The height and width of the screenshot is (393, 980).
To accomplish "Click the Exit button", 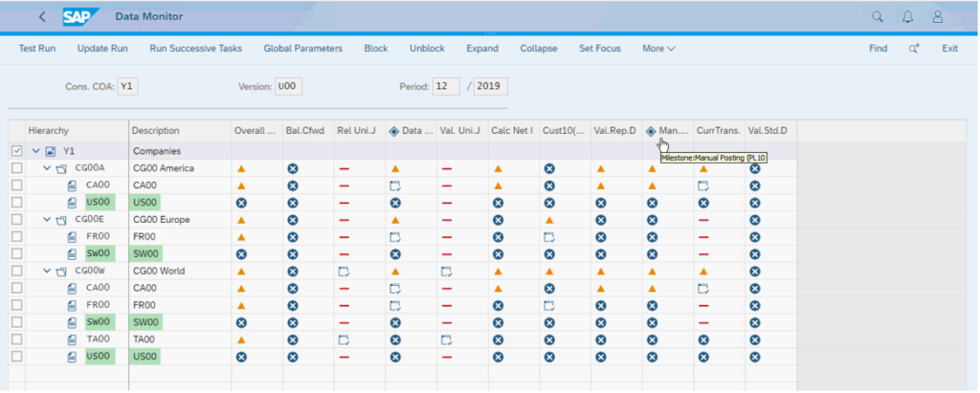I will click(x=950, y=48).
